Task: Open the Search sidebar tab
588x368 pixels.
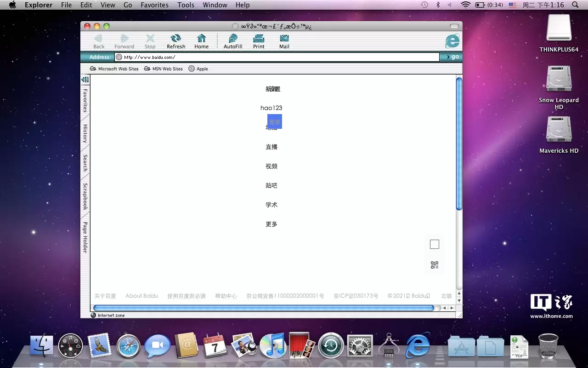Action: click(85, 162)
